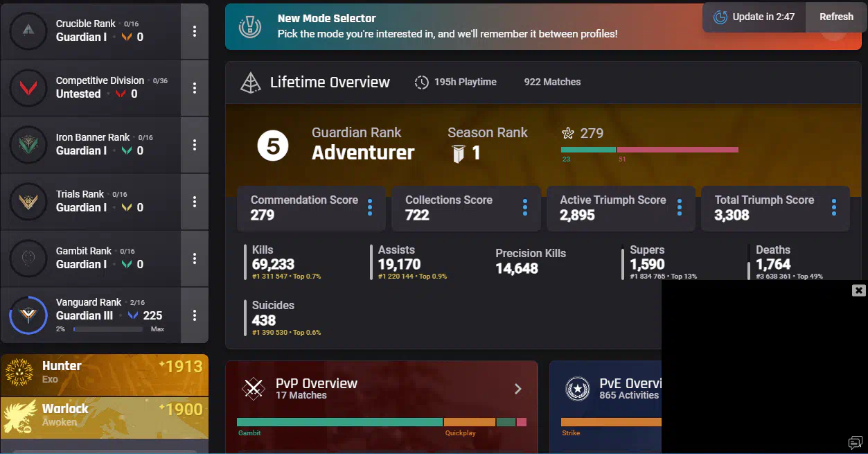The image size is (868, 454).
Task: Click the Crucible Rank emblem icon
Action: pyautogui.click(x=28, y=30)
